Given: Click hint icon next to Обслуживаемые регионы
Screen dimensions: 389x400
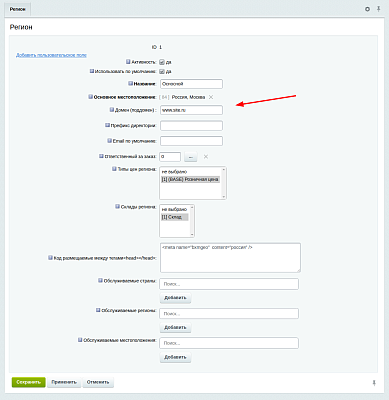Looking at the screenshot, I should click(98, 310).
